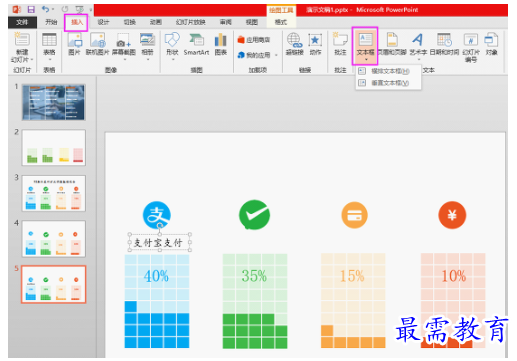Select slide 1 thumbnail
Image resolution: width=517 pixels, height=361 pixels.
point(54,102)
